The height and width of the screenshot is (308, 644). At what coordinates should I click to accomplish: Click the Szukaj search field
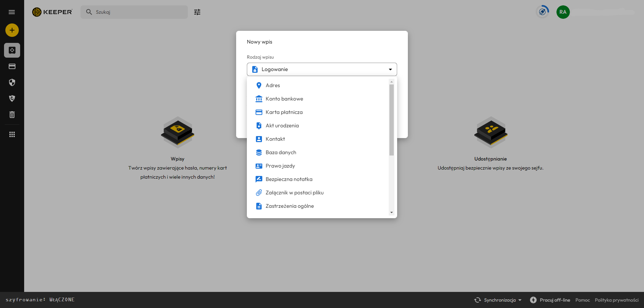click(138, 12)
